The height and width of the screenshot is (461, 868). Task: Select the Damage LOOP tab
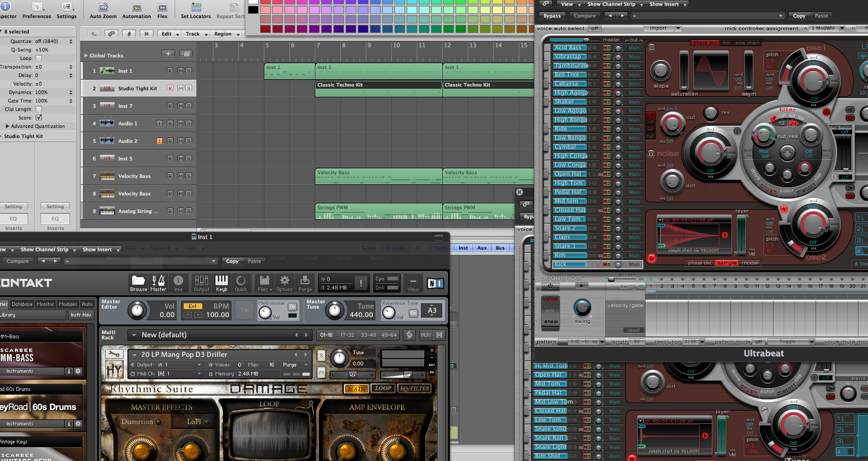[x=383, y=388]
